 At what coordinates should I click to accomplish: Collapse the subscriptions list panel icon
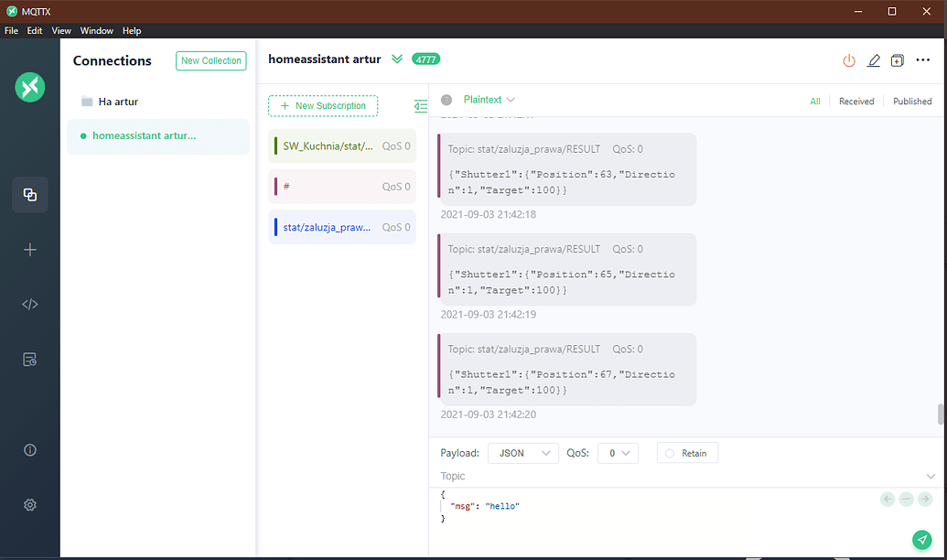tap(421, 106)
